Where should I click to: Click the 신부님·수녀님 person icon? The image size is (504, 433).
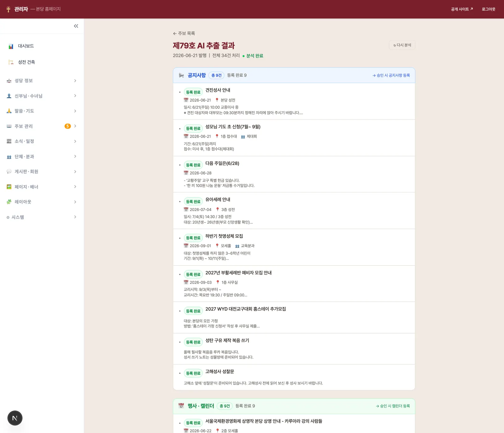coord(9,96)
